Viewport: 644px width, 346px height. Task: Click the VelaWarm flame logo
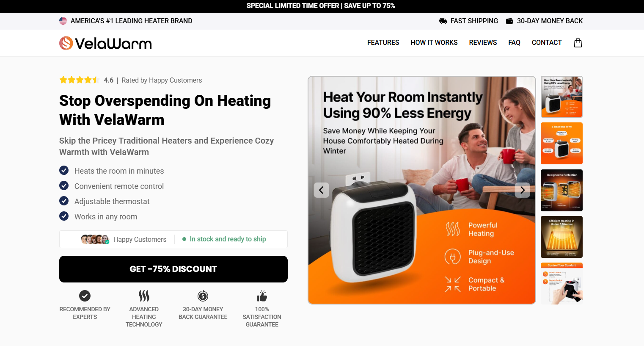tap(66, 43)
